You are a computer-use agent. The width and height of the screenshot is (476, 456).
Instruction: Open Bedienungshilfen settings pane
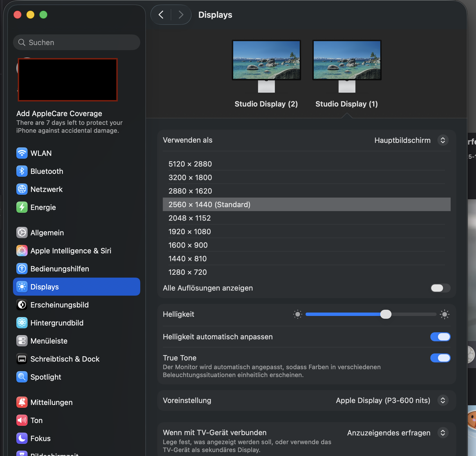[77, 269]
